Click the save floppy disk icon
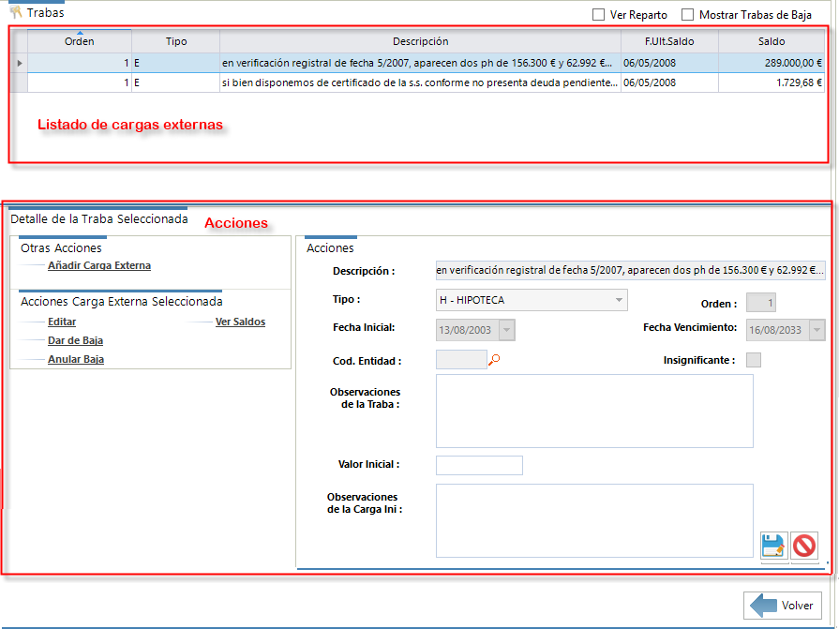839x644 pixels. pos(773,547)
